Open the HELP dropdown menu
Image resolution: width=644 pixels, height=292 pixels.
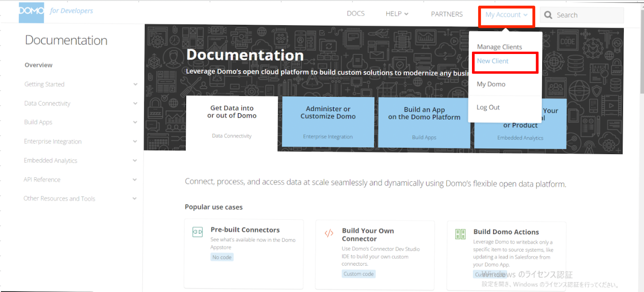(x=397, y=14)
